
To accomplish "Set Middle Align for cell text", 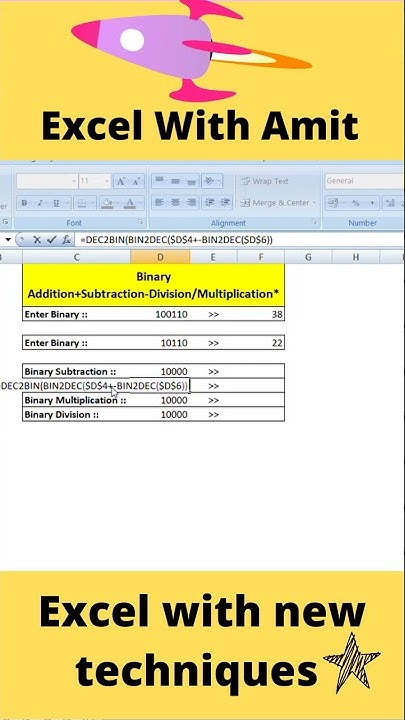I will click(x=175, y=181).
